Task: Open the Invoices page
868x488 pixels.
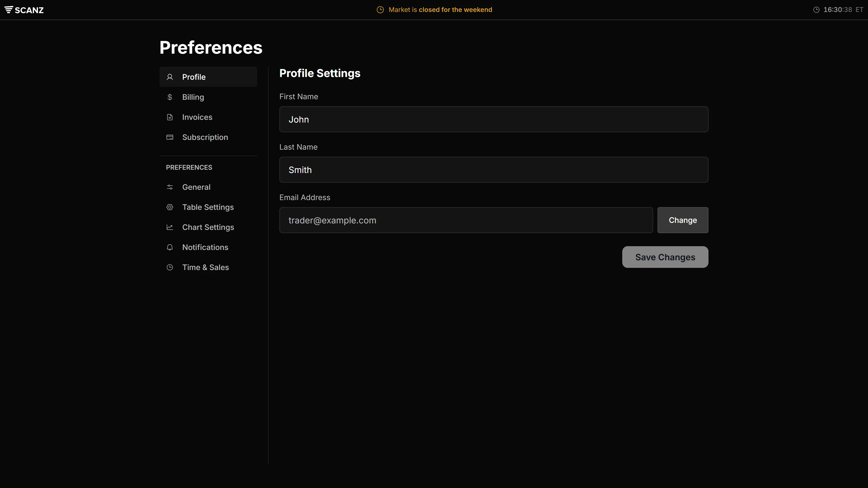Action: point(208,117)
